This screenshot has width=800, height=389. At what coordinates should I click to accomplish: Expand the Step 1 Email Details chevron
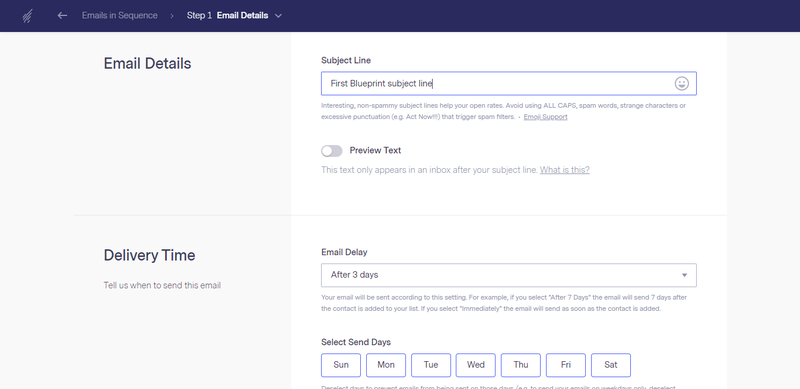(x=278, y=16)
